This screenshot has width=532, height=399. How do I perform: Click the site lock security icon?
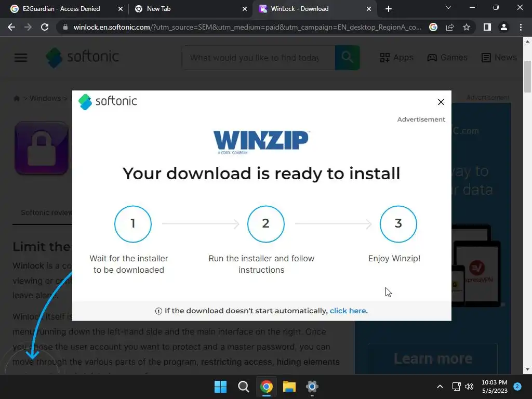[65, 27]
